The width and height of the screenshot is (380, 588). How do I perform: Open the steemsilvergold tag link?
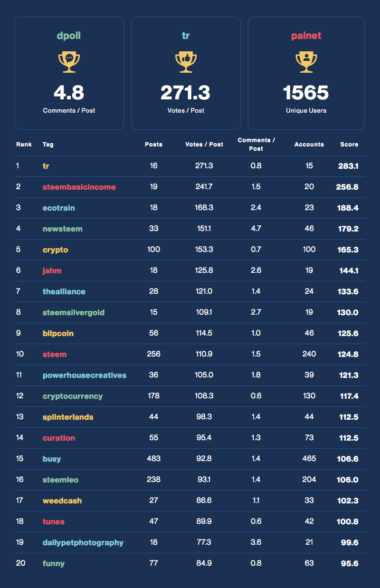click(x=73, y=312)
